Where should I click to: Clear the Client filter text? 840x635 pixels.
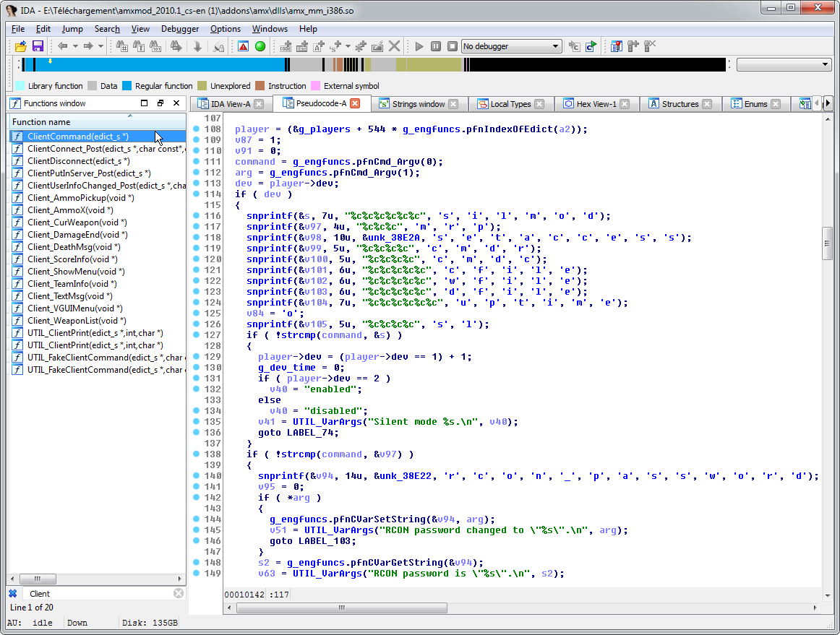pos(179,594)
